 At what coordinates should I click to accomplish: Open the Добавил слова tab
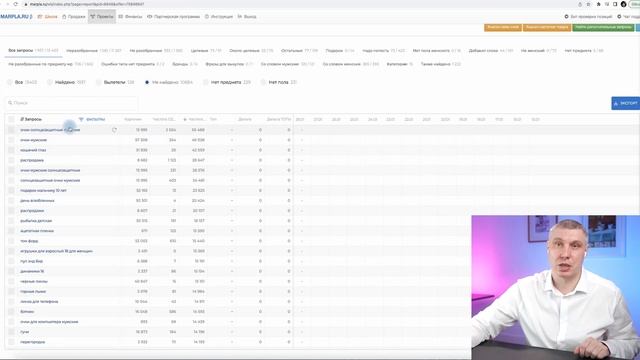click(x=491, y=51)
